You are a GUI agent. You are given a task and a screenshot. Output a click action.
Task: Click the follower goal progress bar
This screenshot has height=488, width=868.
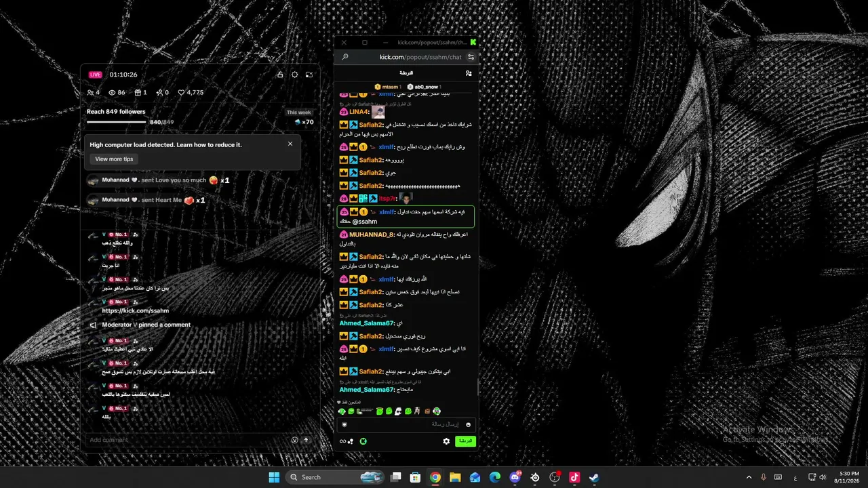pos(117,122)
